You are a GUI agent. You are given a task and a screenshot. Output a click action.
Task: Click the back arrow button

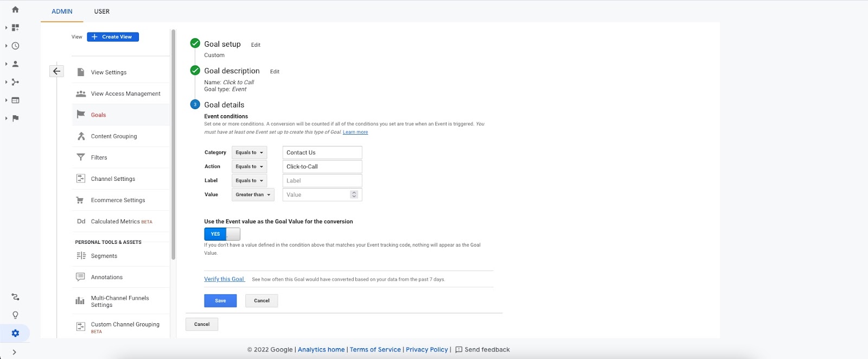click(56, 71)
